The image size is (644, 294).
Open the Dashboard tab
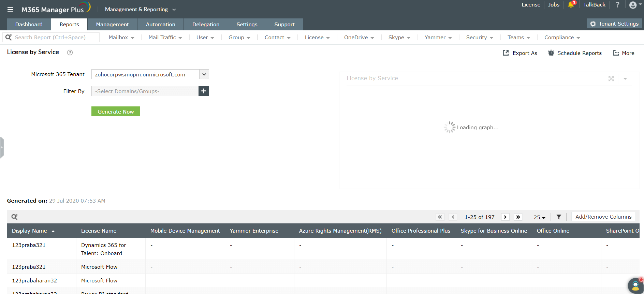[x=29, y=25]
